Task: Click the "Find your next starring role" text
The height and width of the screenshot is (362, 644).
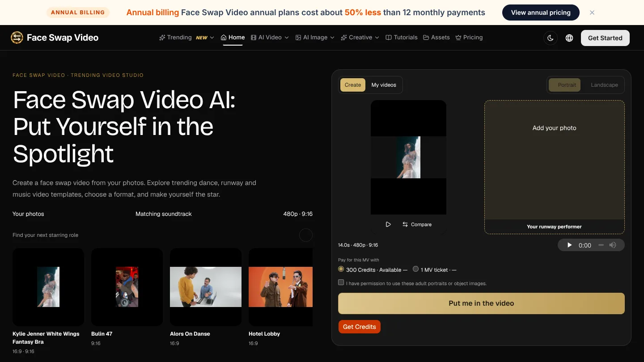Action: point(46,235)
